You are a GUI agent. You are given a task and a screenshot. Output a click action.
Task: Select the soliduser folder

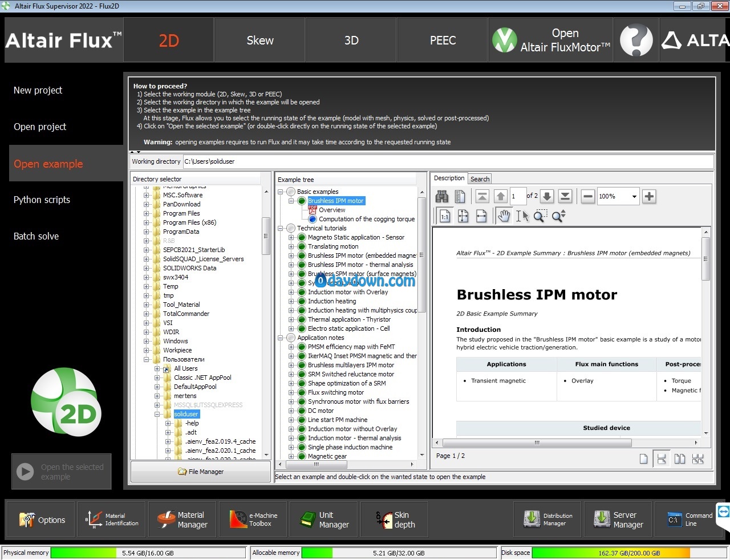[186, 414]
